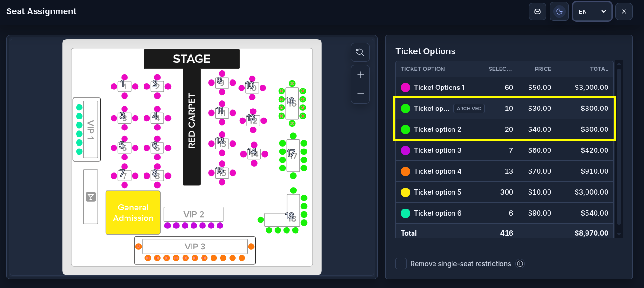Zoom out the seating map

(360, 94)
